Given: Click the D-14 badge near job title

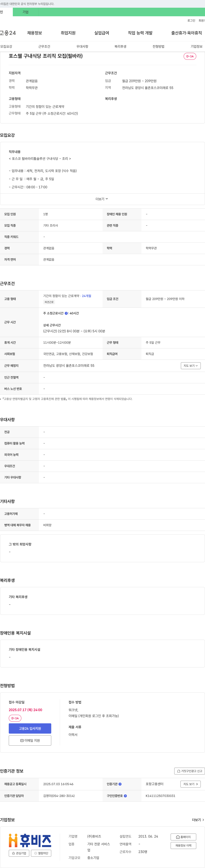Looking at the screenshot, I should (190, 56).
